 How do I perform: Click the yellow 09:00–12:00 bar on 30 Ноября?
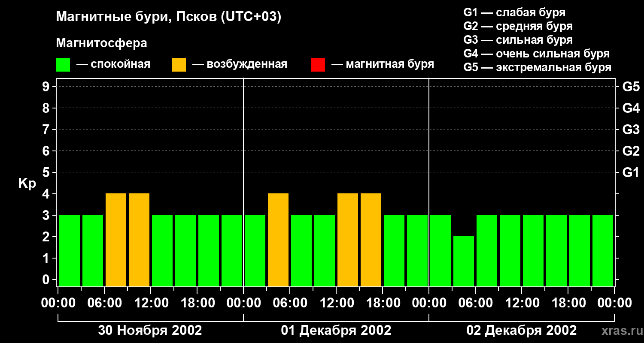click(x=139, y=240)
